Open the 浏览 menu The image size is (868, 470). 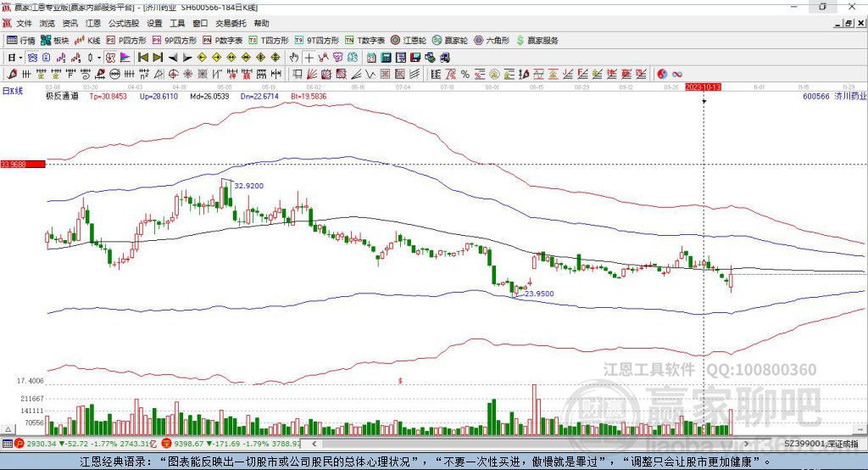[47, 23]
